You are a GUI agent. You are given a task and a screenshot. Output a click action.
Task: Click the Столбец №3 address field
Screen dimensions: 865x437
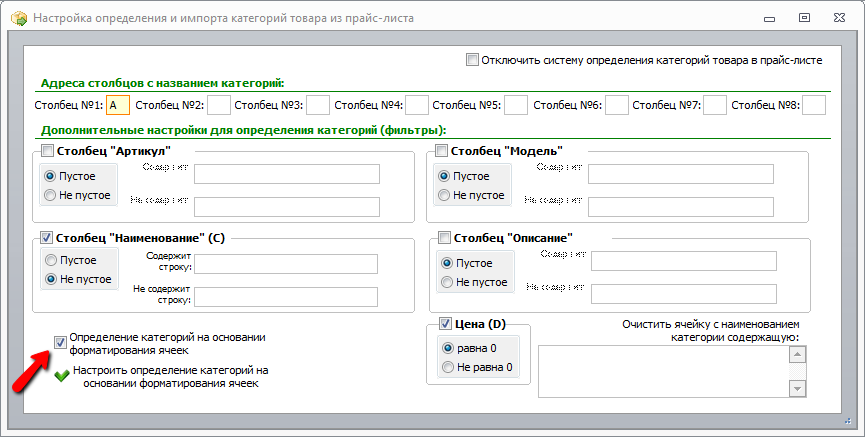pyautogui.click(x=318, y=105)
